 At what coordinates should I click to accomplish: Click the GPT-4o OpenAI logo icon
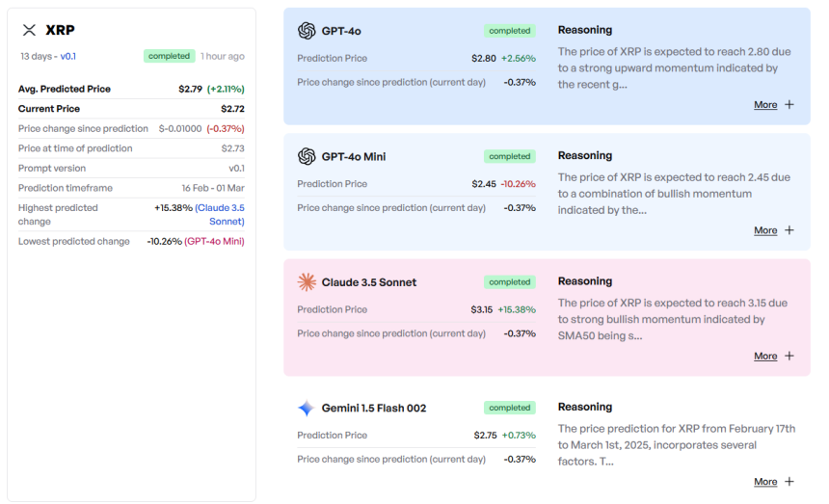click(307, 31)
